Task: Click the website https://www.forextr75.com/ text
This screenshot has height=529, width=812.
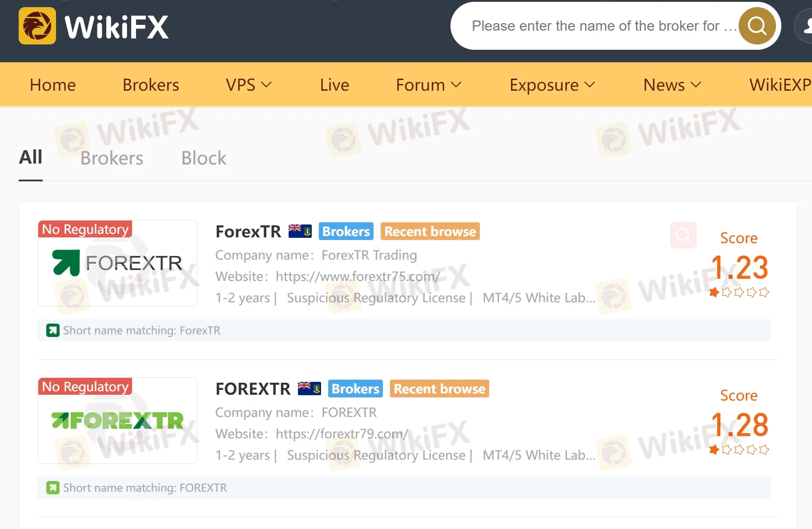Action: [x=358, y=277]
